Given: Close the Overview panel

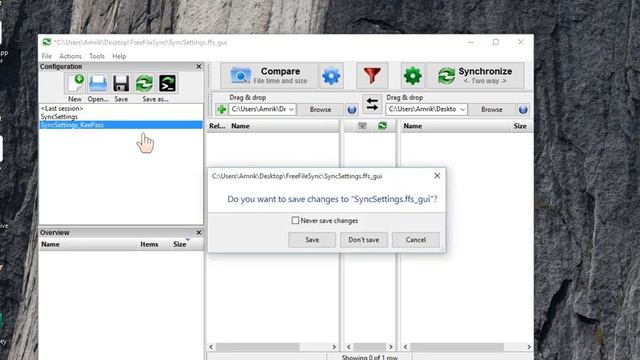Looking at the screenshot, I should [x=199, y=232].
